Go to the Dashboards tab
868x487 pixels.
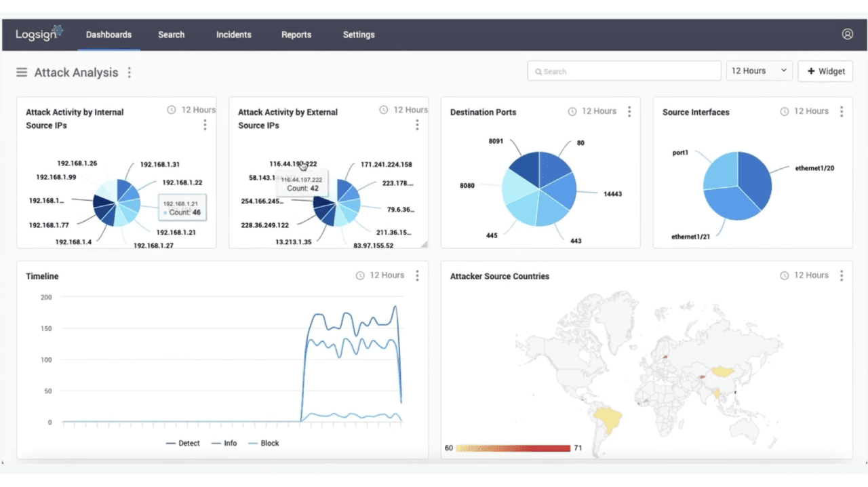[x=108, y=35]
